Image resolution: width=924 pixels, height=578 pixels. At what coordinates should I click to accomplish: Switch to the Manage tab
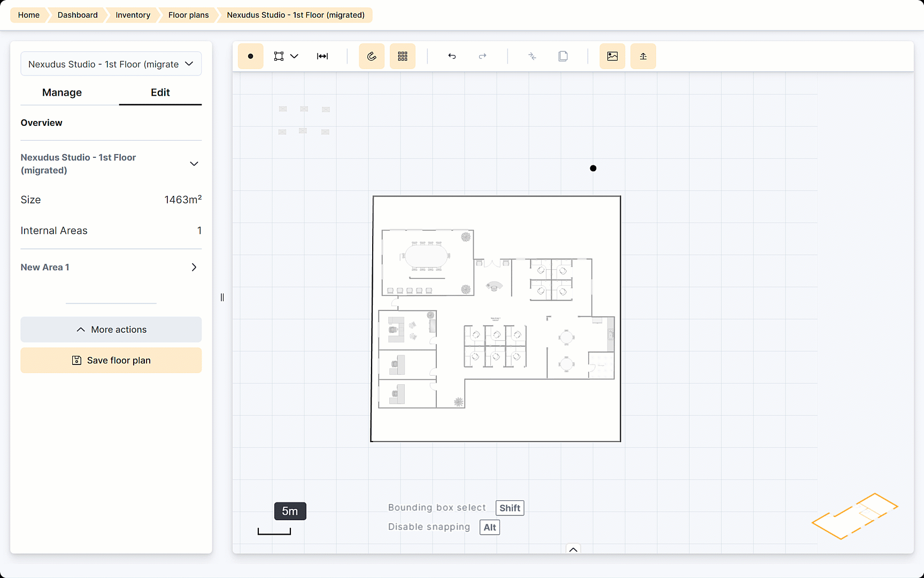[x=62, y=93]
